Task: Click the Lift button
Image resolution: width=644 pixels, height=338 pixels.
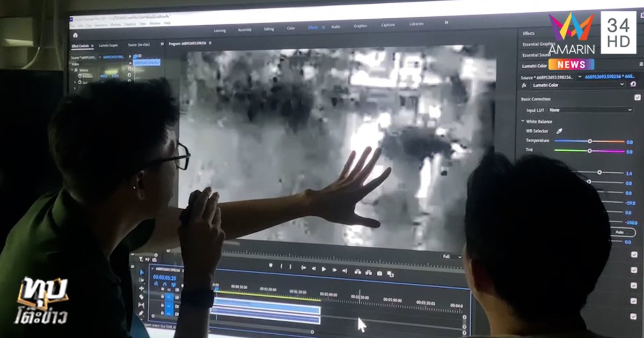Action: 358,271
